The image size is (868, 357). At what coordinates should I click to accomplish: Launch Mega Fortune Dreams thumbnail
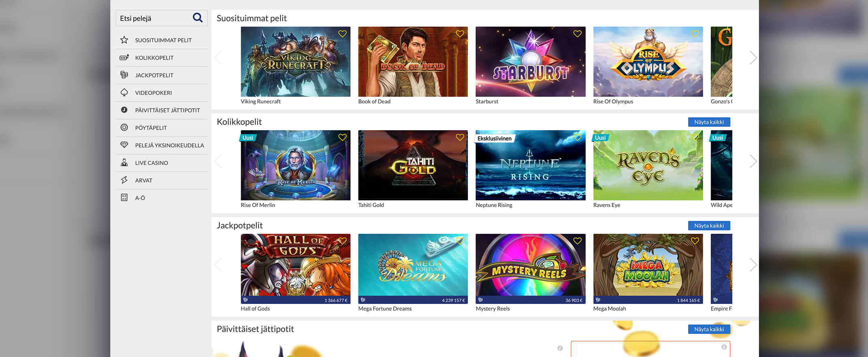(x=413, y=269)
